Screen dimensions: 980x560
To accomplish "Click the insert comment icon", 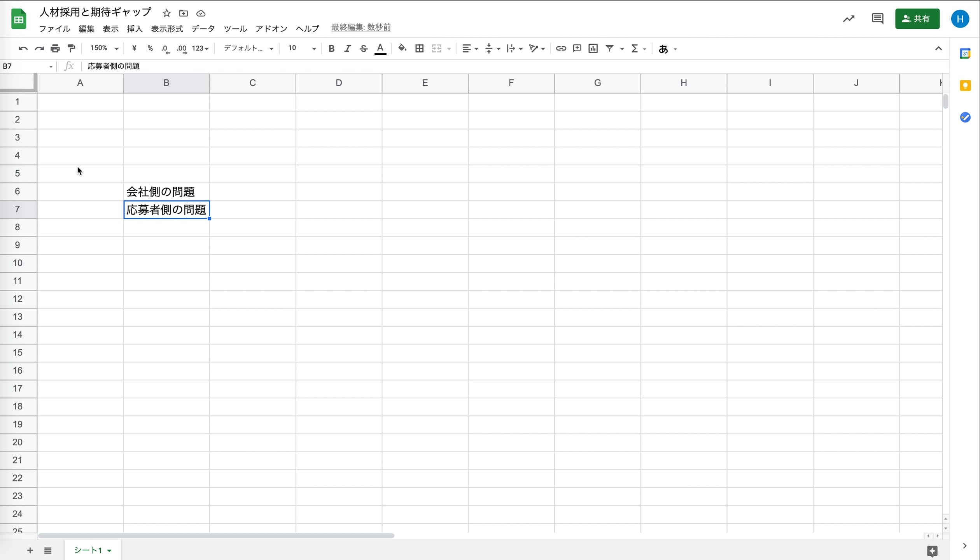I will coord(577,48).
